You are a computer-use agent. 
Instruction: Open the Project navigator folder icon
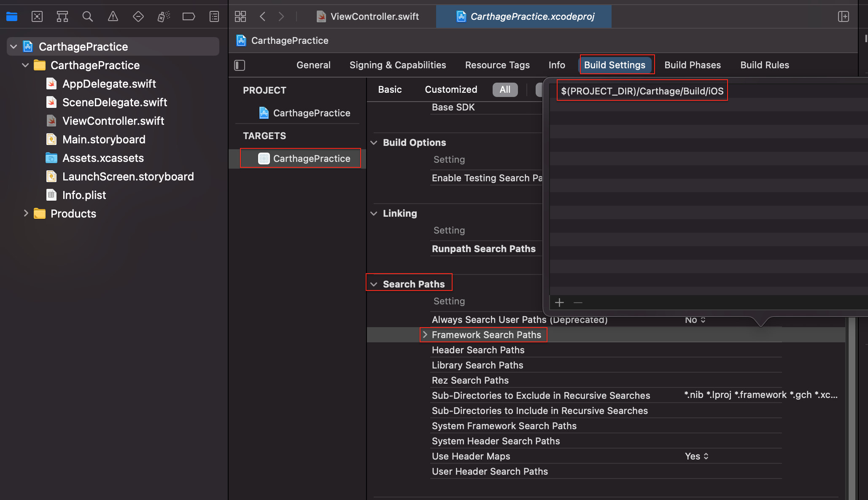tap(12, 16)
